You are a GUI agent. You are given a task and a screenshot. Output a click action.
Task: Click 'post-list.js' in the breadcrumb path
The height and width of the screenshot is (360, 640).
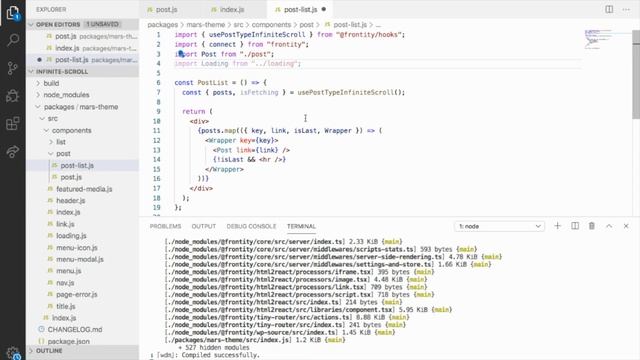(x=350, y=25)
